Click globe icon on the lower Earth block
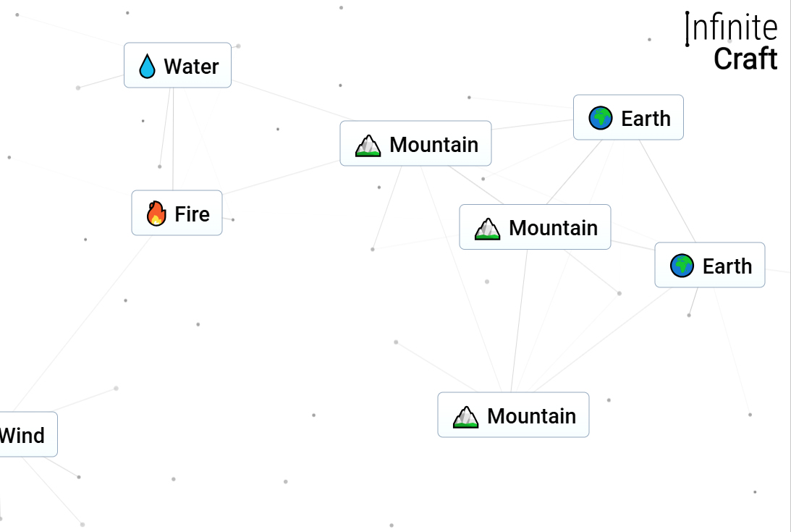Screen dimensions: 791x532 point(682,266)
